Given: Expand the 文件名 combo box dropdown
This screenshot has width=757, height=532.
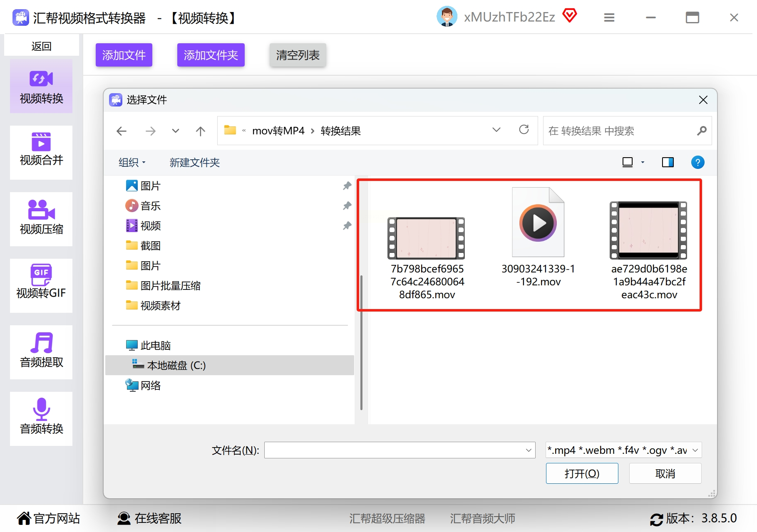Looking at the screenshot, I should 529,450.
